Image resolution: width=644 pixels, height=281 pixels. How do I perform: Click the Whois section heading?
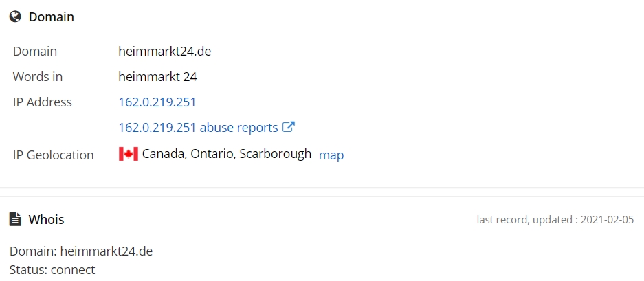47,220
